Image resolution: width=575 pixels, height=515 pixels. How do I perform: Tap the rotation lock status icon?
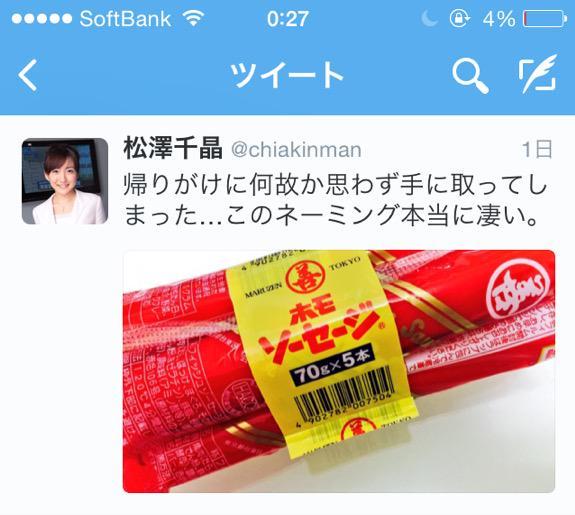coord(459,18)
